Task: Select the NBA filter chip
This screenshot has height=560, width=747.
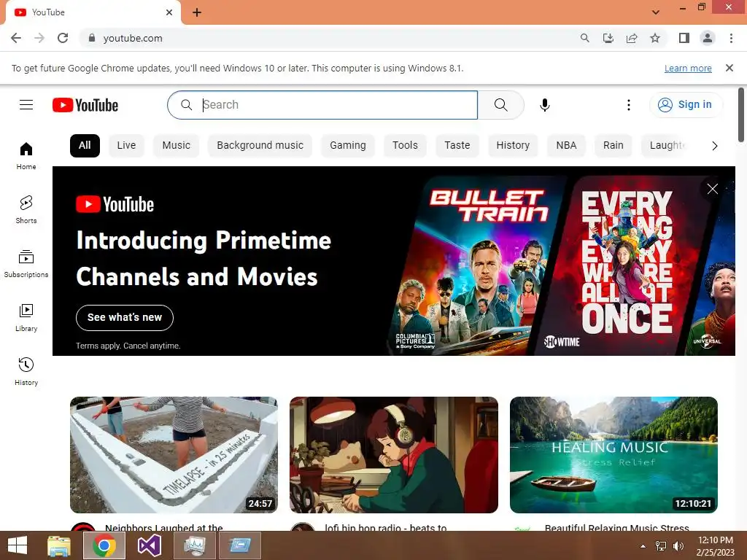Action: click(566, 146)
